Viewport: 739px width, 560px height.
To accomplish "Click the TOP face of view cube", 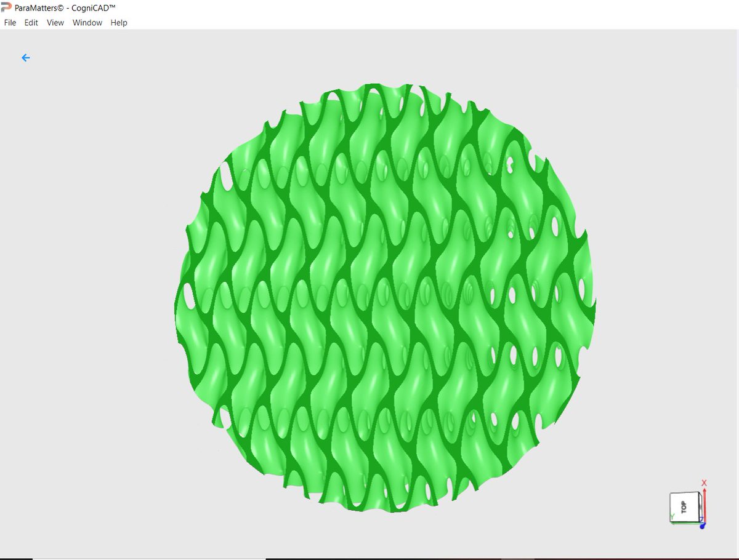I will [684, 507].
